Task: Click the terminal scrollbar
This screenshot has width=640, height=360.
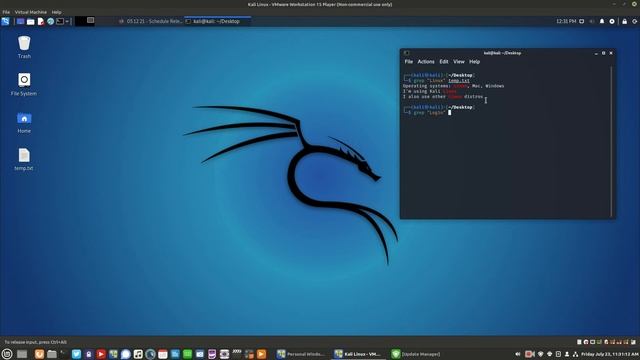Action: click(611, 142)
